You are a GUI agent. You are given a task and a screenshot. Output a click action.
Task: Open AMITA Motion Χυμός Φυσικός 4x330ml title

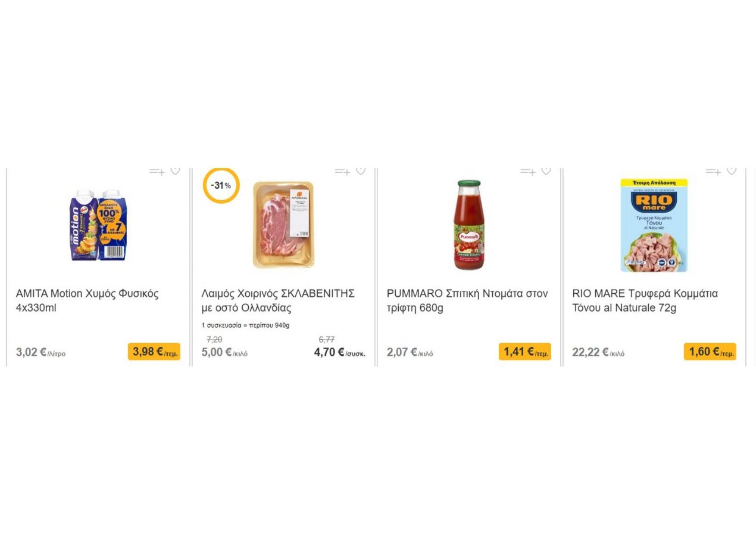[x=87, y=300]
